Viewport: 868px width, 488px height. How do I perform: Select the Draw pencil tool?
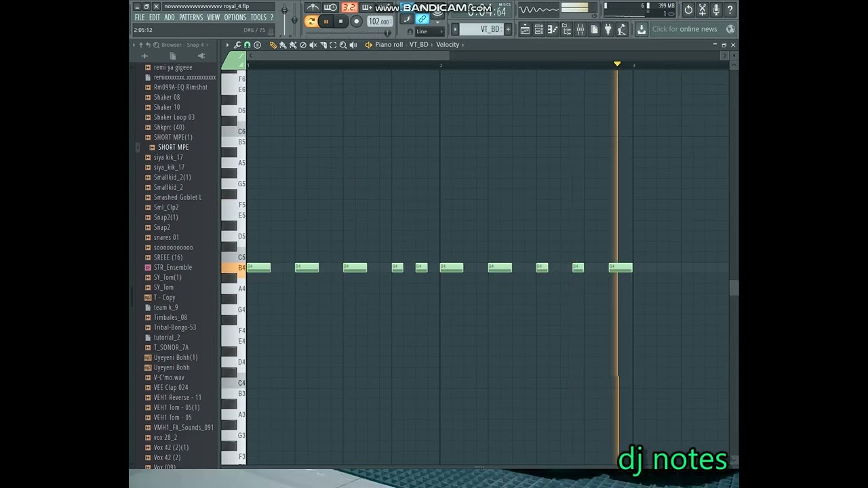pyautogui.click(x=272, y=45)
